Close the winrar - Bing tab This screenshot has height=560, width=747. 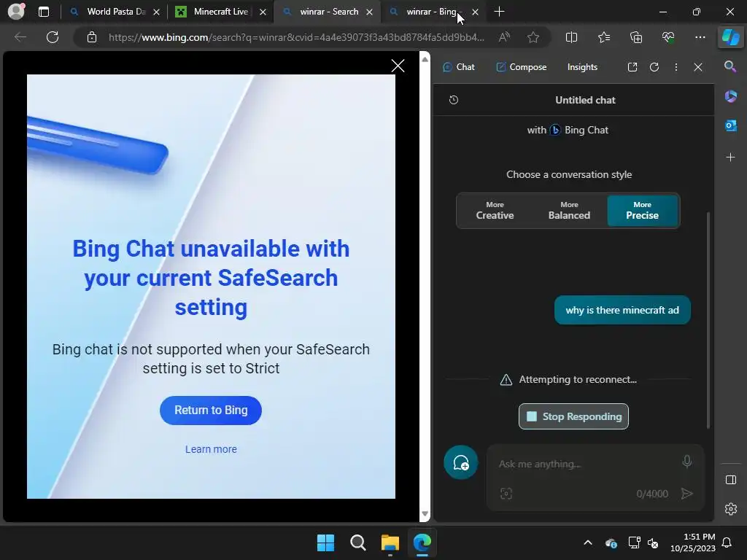click(x=475, y=12)
